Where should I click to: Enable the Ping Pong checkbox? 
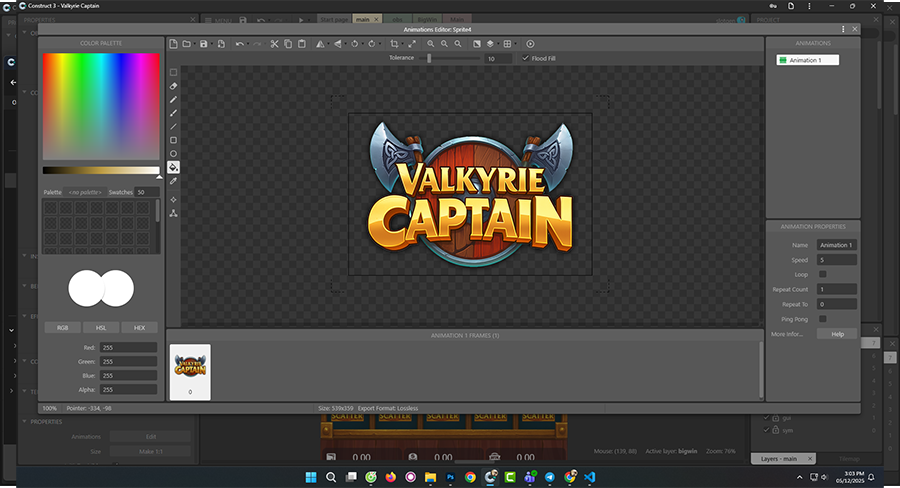[822, 319]
